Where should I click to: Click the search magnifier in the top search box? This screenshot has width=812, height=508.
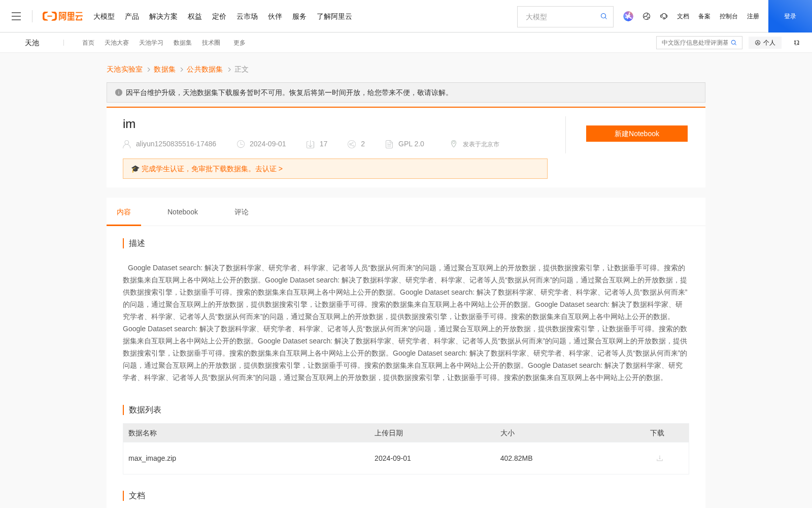604,16
